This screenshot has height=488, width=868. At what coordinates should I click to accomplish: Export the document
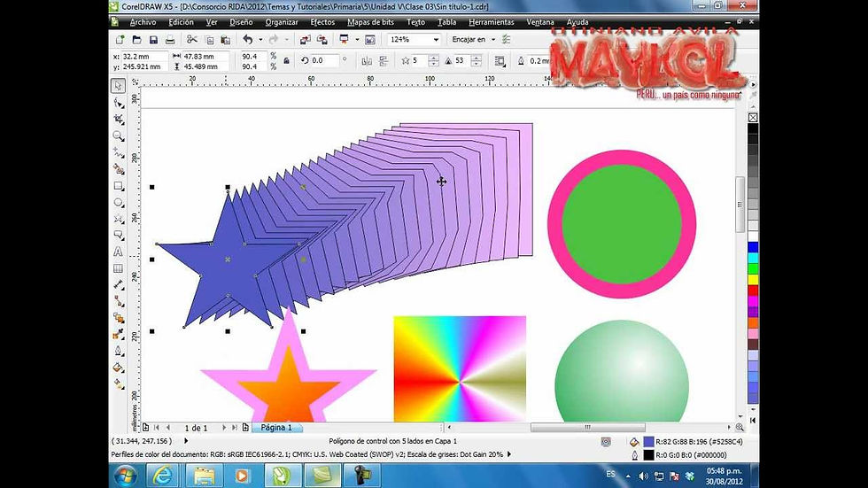coord(322,40)
